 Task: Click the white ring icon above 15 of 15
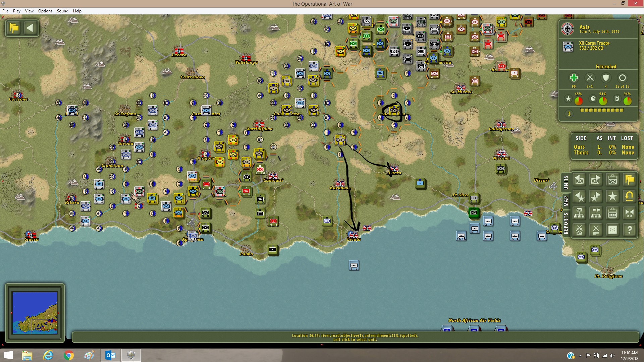[x=622, y=78]
